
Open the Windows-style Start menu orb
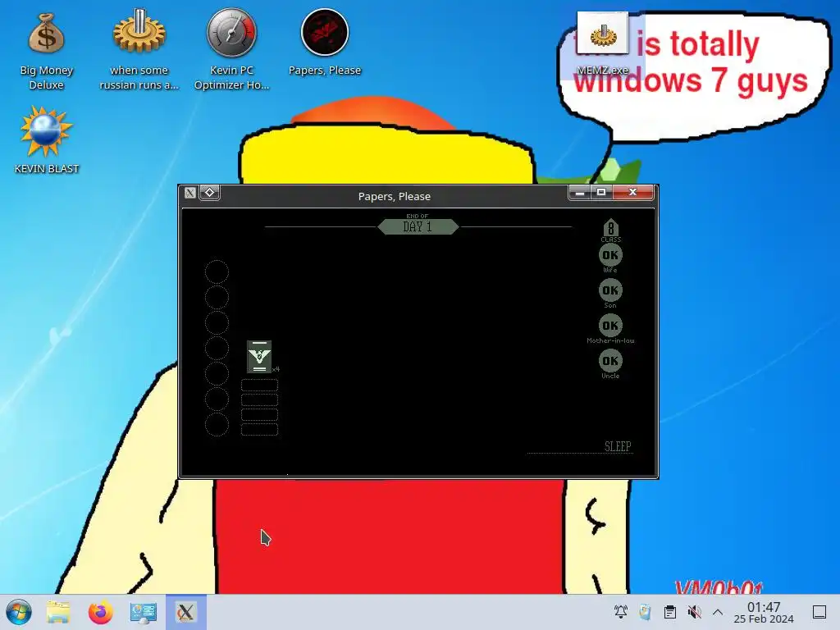19,612
